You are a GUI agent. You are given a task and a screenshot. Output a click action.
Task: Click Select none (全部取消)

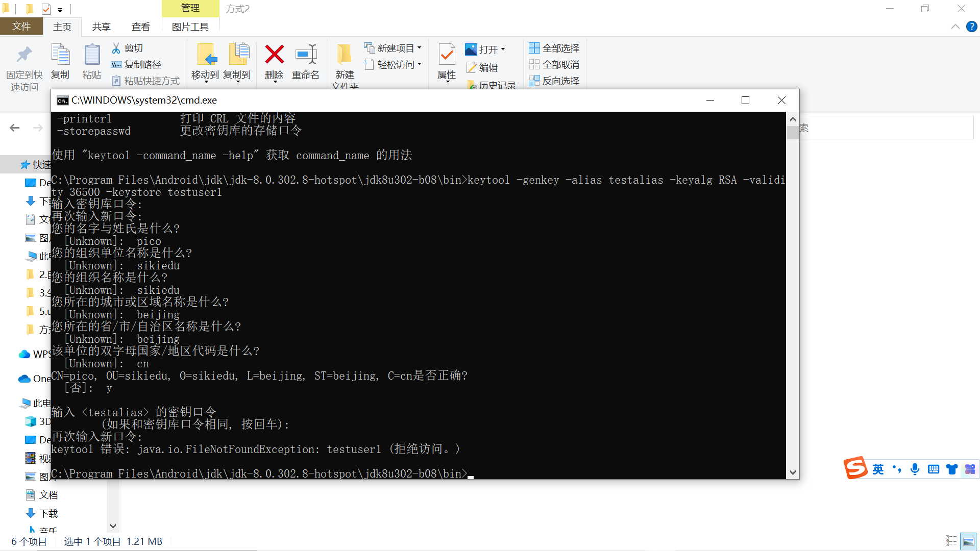[x=554, y=64]
